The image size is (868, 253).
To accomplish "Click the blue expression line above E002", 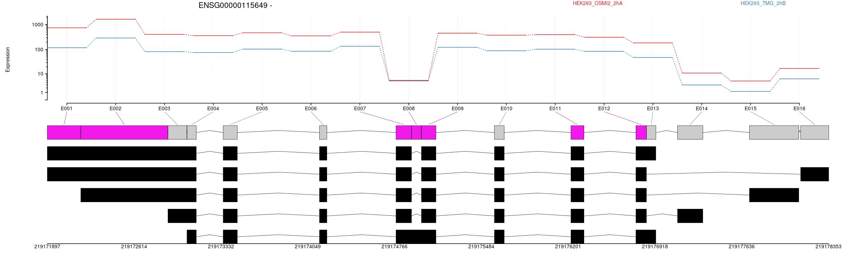I will click(x=115, y=38).
